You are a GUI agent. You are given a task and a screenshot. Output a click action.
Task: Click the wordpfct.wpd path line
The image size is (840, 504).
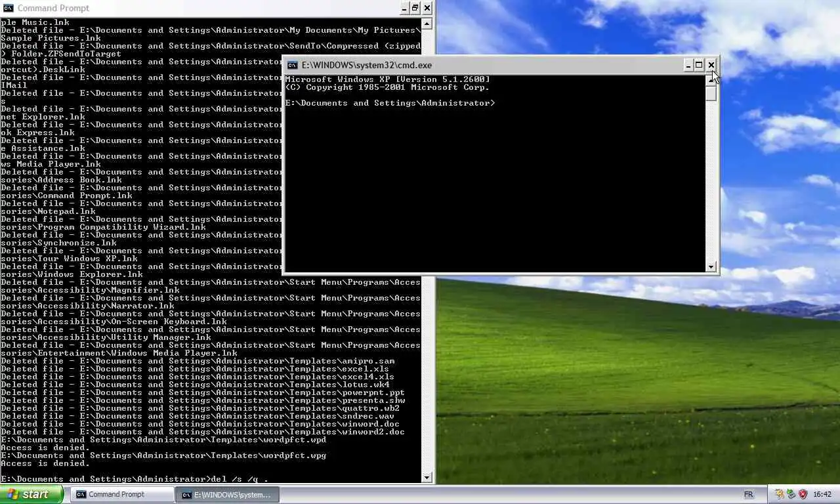[x=163, y=440]
